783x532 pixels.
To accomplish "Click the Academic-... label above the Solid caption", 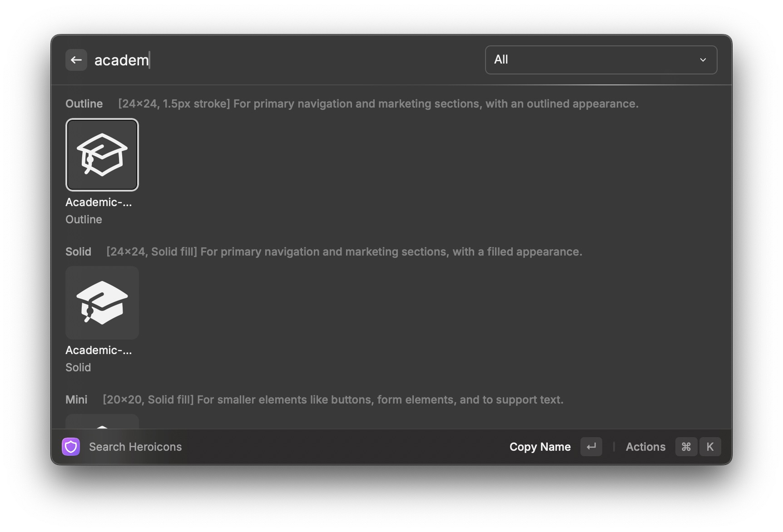I will click(x=99, y=350).
